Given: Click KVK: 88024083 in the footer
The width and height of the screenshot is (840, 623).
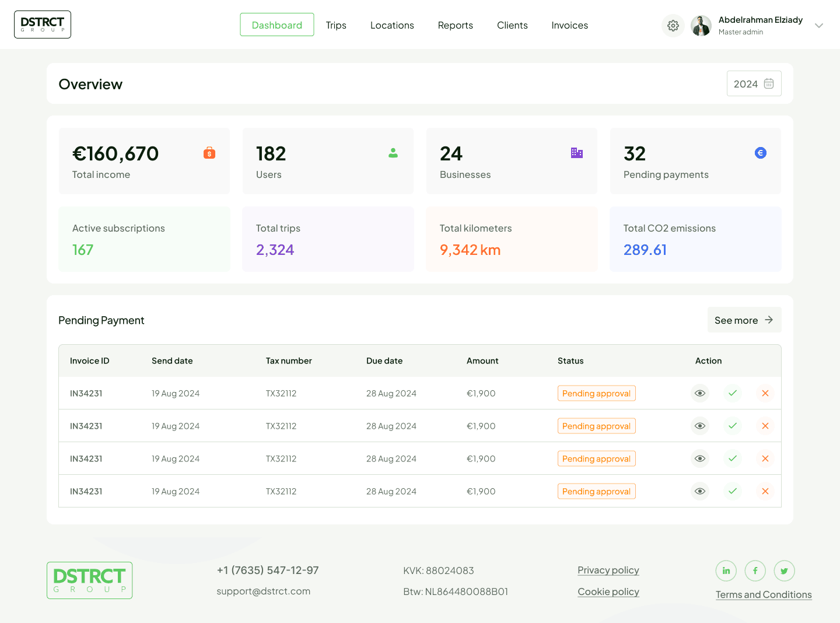Looking at the screenshot, I should pos(439,570).
